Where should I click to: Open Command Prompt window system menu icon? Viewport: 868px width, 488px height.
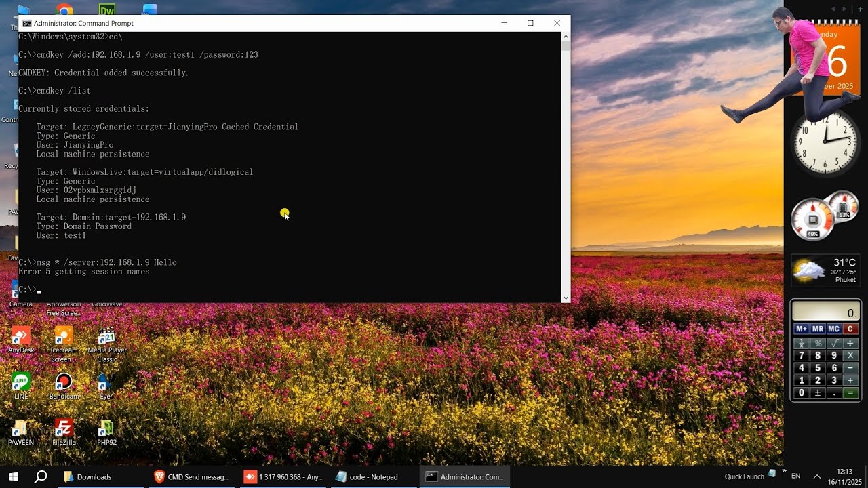click(26, 23)
